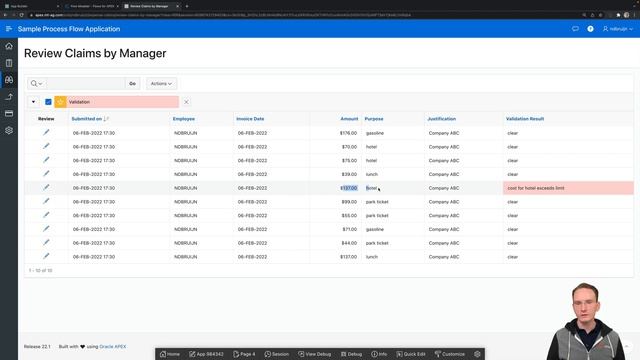Toggle Debug in the developer toolbar
Viewport: 640px width, 360px height.
pos(351,354)
